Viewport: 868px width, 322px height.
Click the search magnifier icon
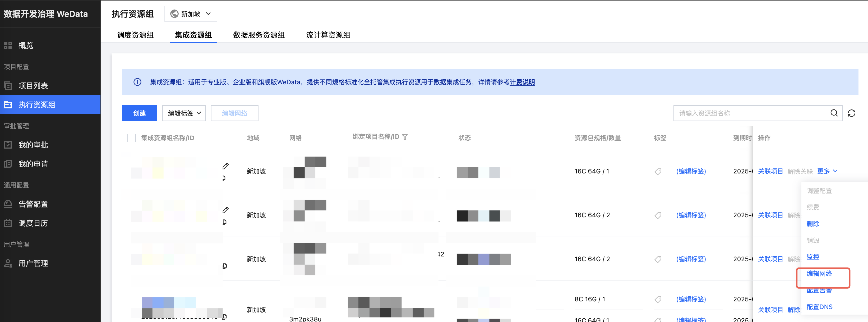pyautogui.click(x=834, y=113)
